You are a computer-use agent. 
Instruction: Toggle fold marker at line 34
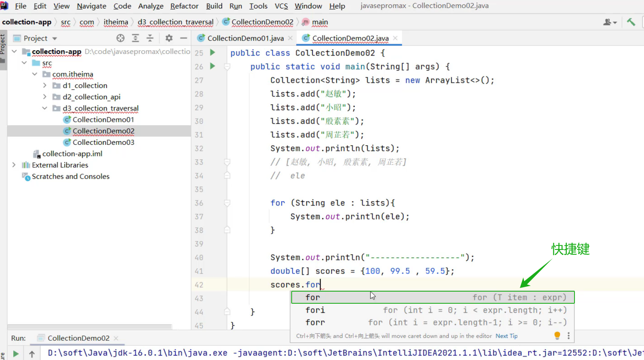click(x=227, y=176)
